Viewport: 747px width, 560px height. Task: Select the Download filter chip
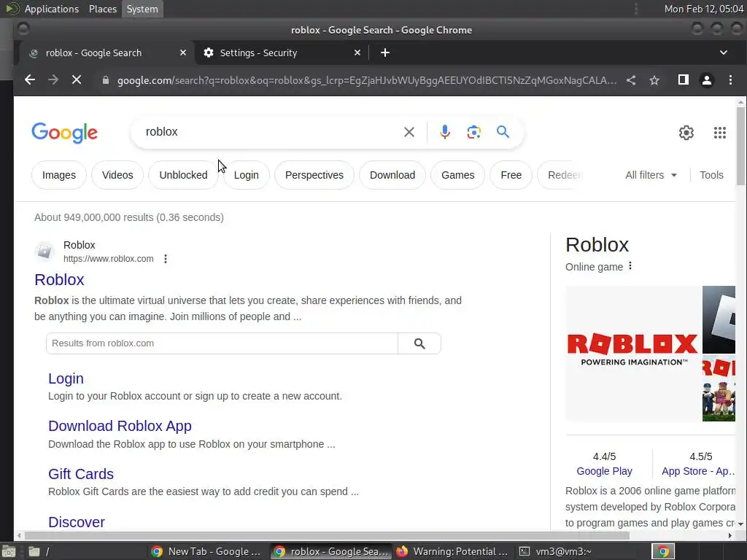point(392,175)
